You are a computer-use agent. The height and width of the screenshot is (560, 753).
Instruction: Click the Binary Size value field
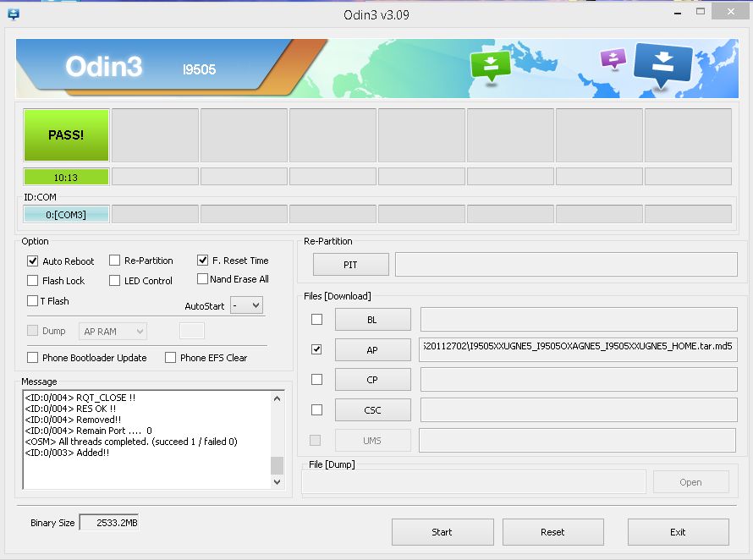(109, 523)
